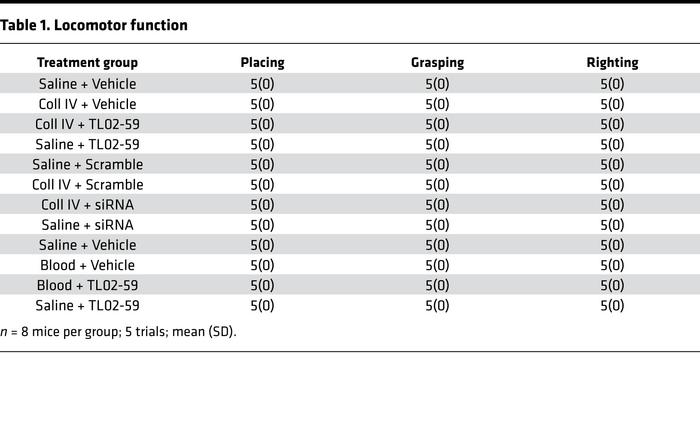Click the Placing column header

pyautogui.click(x=262, y=62)
